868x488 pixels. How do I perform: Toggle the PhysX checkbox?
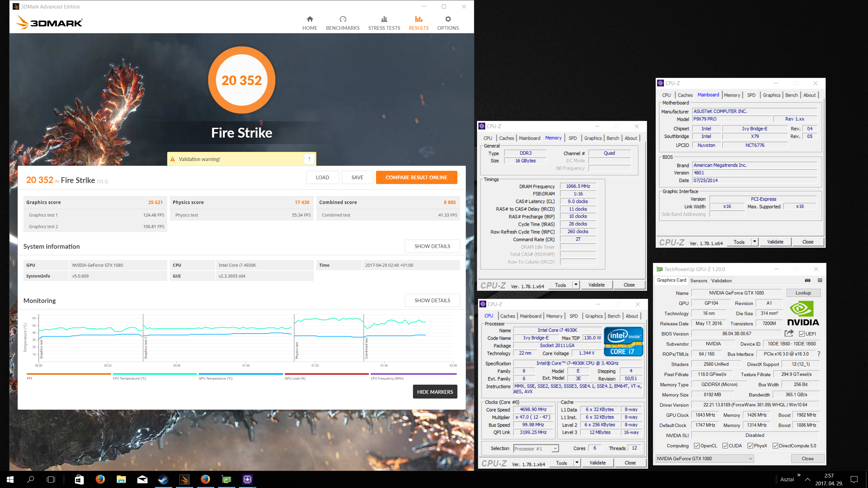[750, 446]
